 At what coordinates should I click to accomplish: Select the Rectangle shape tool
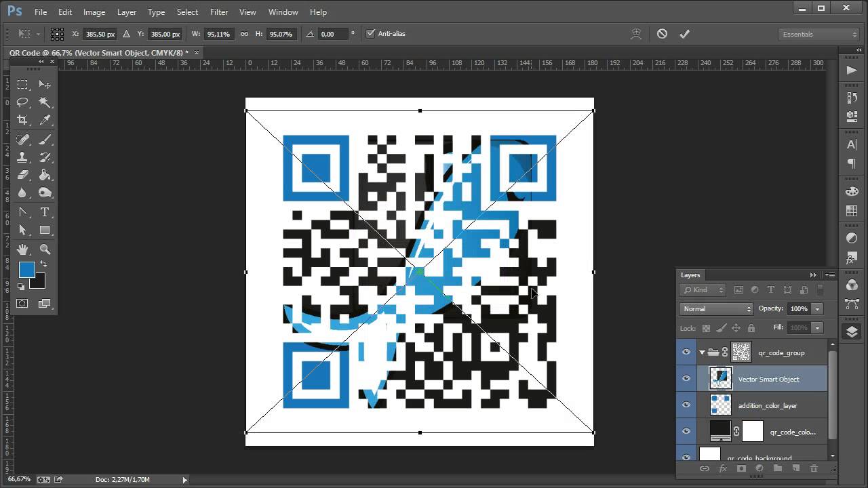pos(45,230)
